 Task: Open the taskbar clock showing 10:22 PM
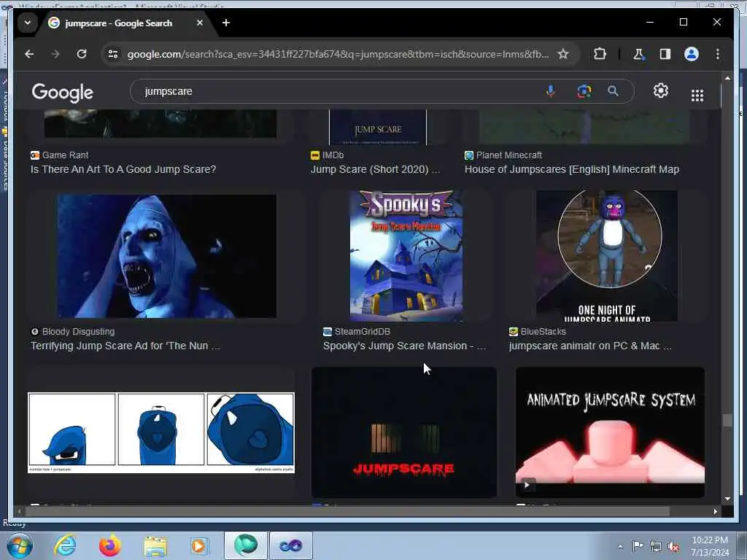710,546
